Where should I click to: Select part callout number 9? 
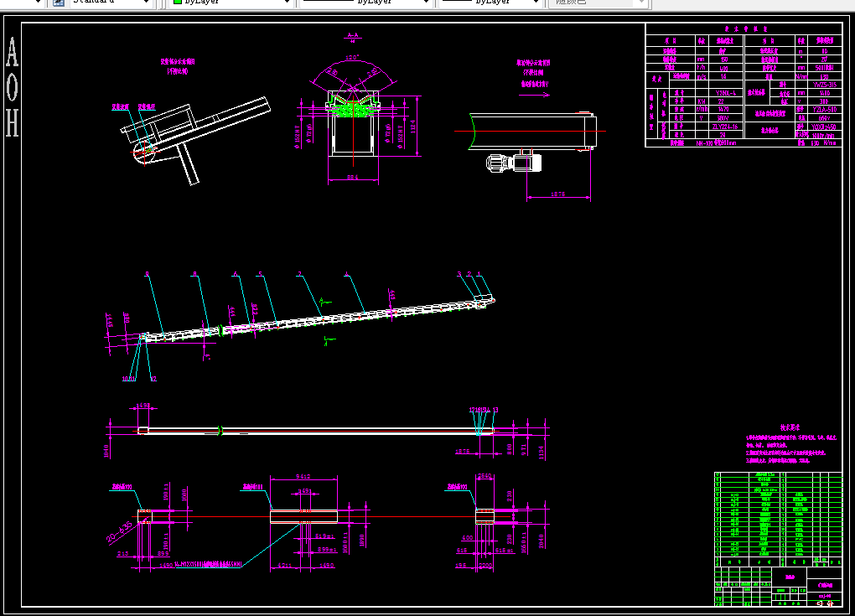[x=147, y=274]
